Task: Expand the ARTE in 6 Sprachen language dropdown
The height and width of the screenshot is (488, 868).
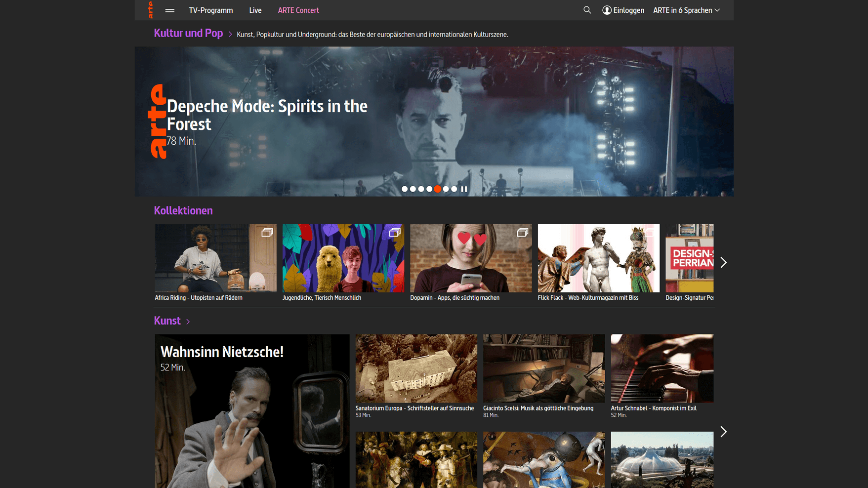Action: 687,10
